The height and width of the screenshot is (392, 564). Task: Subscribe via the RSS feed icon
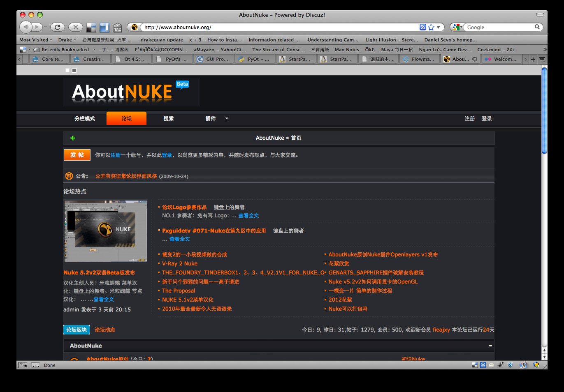pyautogui.click(x=422, y=27)
